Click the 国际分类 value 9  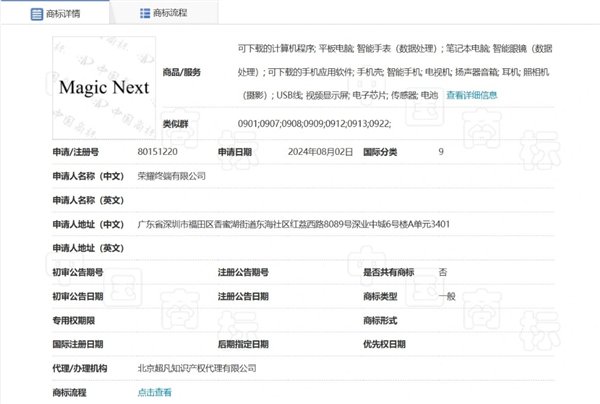click(x=441, y=152)
